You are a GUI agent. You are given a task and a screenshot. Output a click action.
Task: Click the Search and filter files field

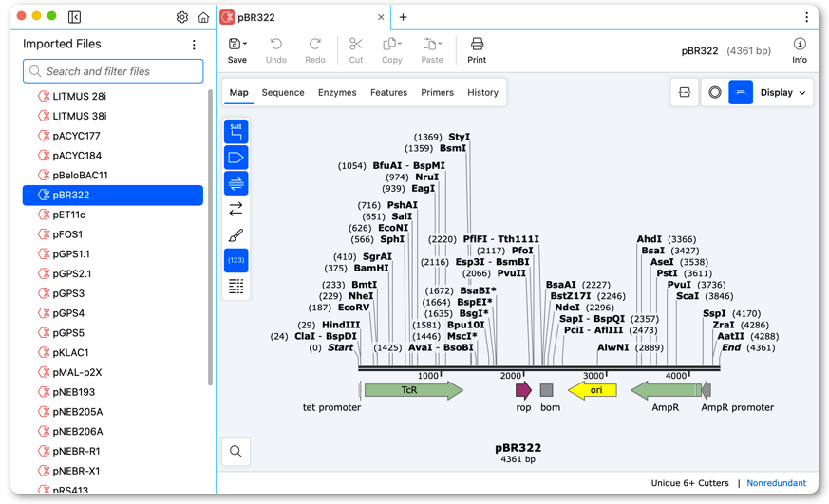tap(113, 71)
